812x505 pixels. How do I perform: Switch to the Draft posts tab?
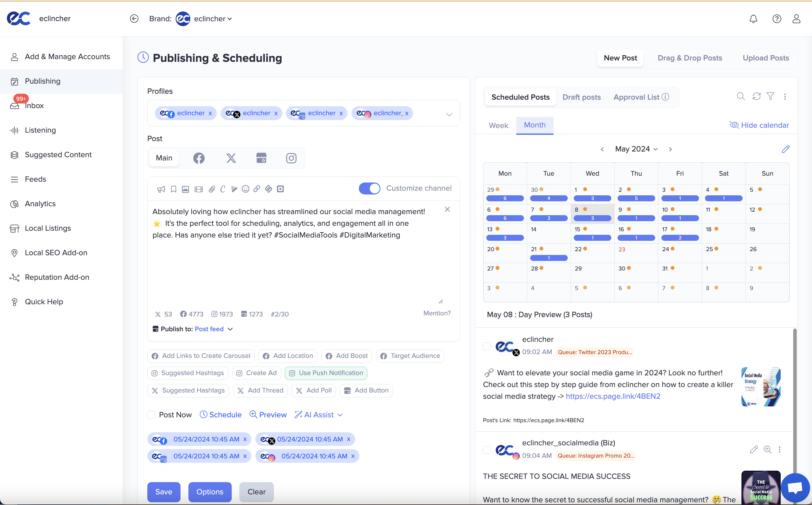coord(582,97)
